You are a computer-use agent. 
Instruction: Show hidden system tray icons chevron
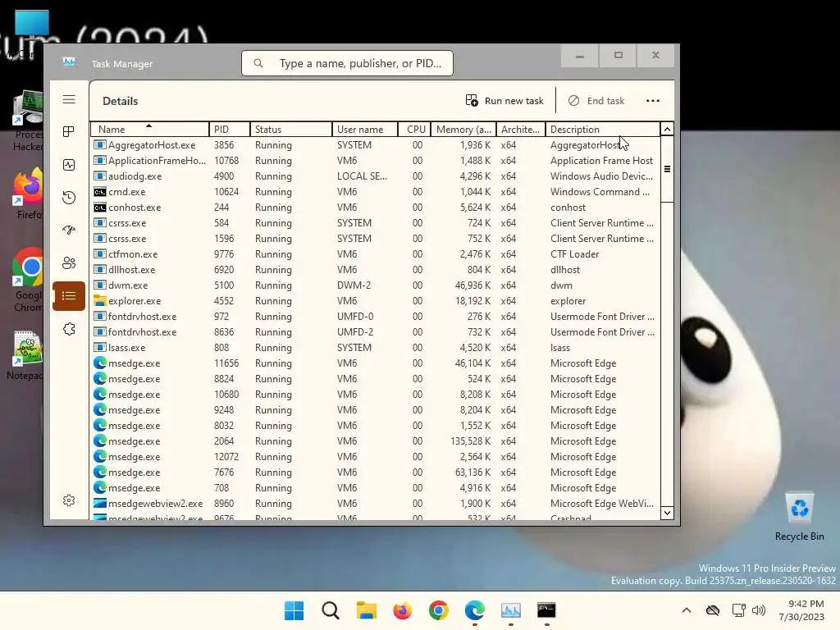coord(687,610)
